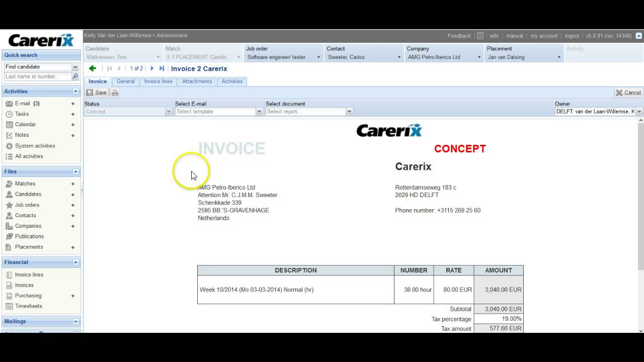This screenshot has width=644, height=362.
Task: Open the Find candidate dropdown
Action: 75,67
